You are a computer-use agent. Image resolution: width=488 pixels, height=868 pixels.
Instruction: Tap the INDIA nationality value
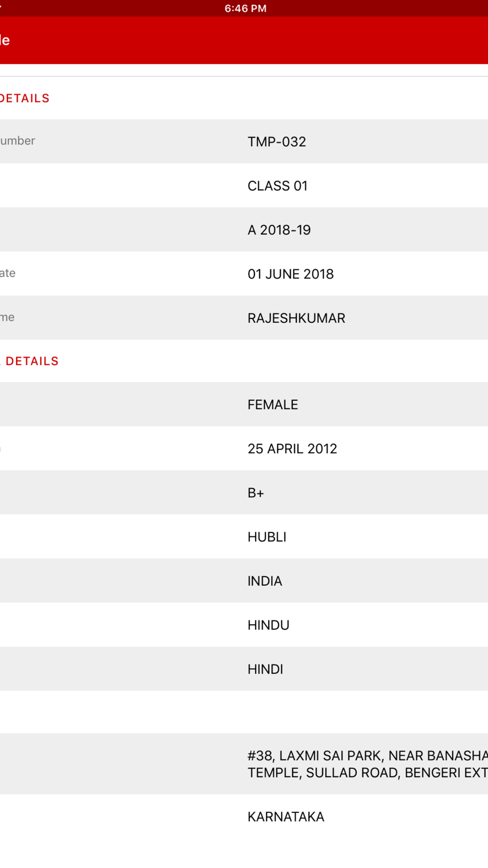coord(264,581)
